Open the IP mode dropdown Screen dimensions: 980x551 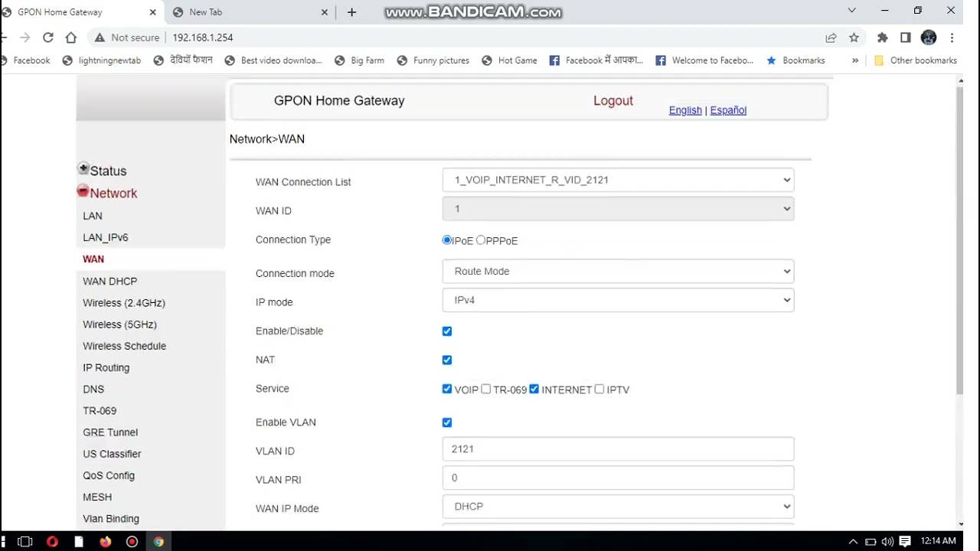pos(618,300)
